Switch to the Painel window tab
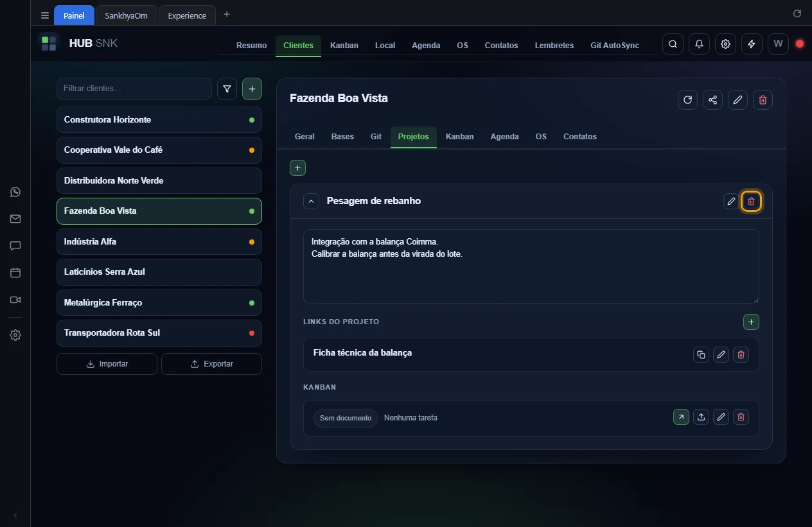Viewport: 812px width, 527px height. coord(74,15)
